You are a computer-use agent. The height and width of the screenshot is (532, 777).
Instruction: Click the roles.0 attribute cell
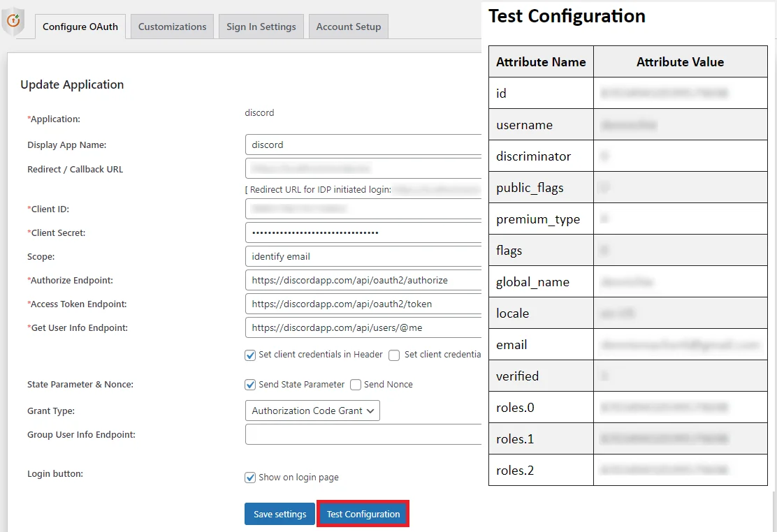tap(541, 408)
